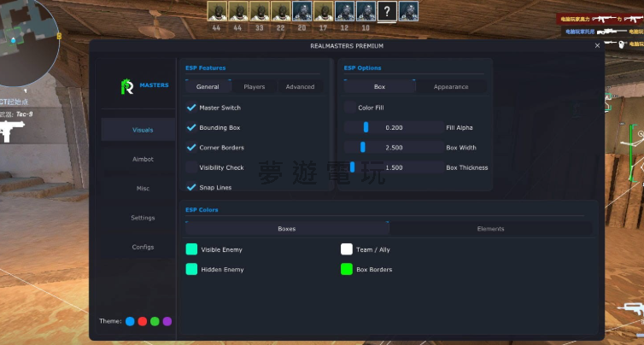Enable the Visibility Check checkbox

pos(191,167)
